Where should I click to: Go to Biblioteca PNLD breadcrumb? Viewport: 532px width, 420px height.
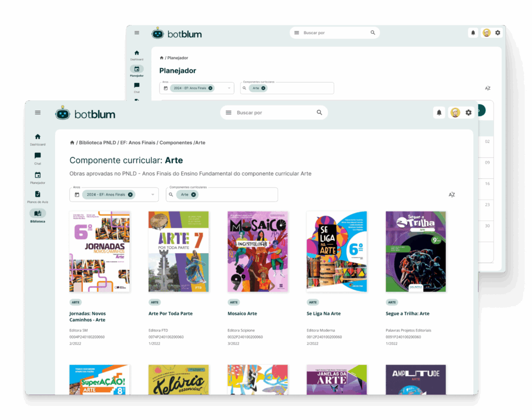point(97,142)
